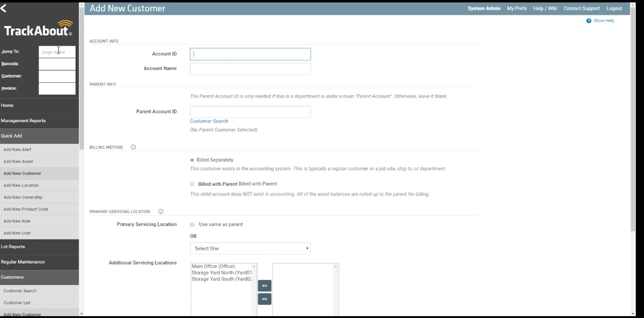Click the Show Help question mark icon
Screen dimensions: 644x318
(589, 21)
